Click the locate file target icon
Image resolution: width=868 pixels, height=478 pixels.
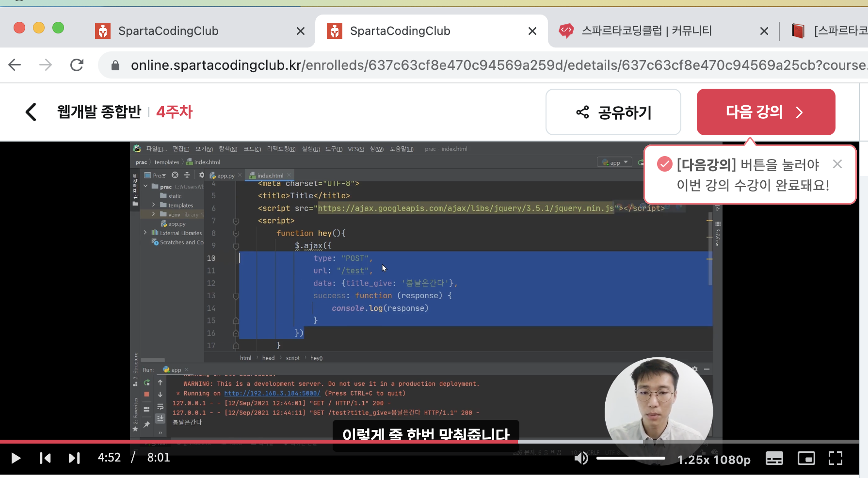175,175
